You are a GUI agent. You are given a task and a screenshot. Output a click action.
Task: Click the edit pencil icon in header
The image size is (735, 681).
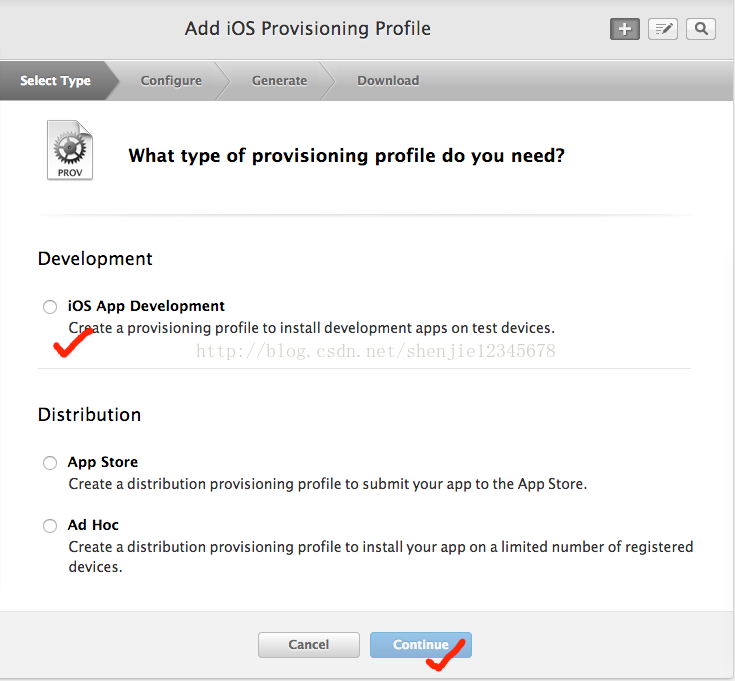pyautogui.click(x=662, y=29)
